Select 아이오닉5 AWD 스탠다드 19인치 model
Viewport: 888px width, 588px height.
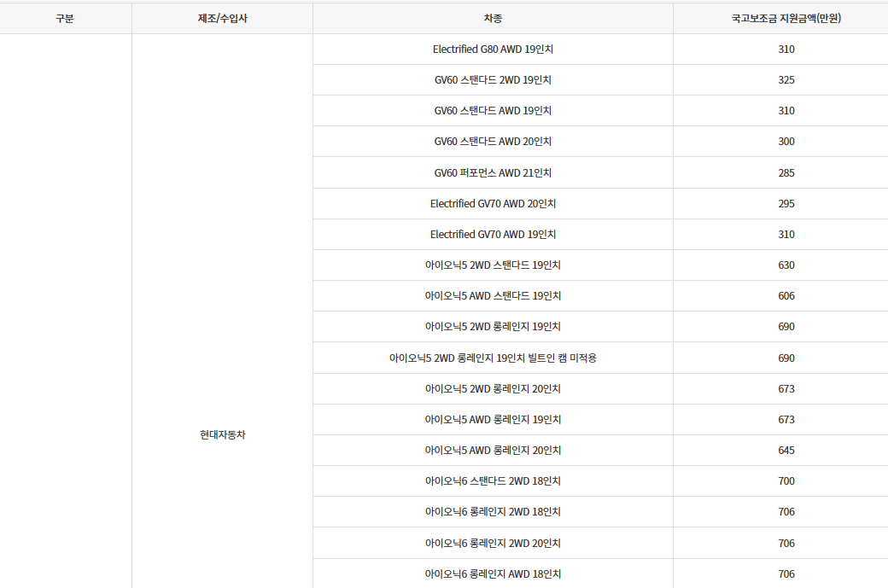click(493, 295)
